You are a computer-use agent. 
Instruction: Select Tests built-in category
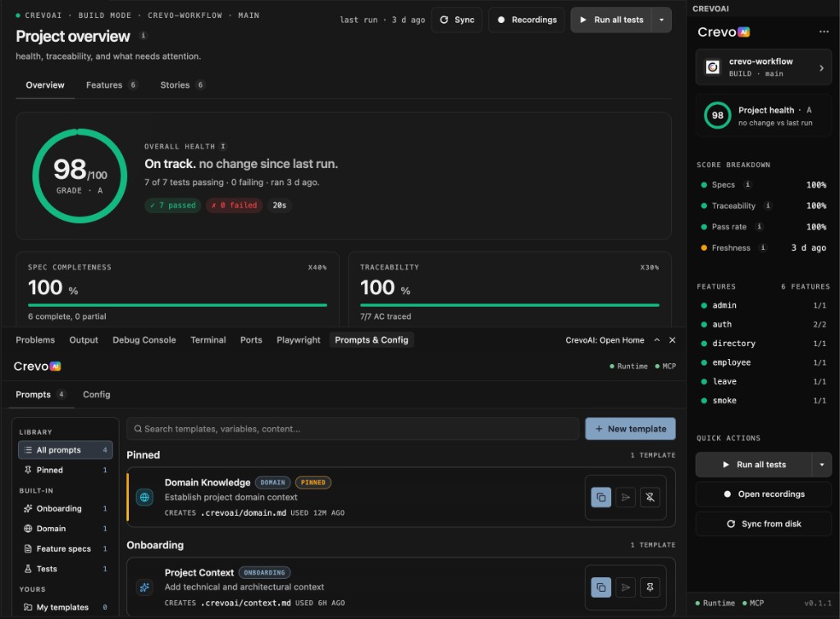(66, 569)
